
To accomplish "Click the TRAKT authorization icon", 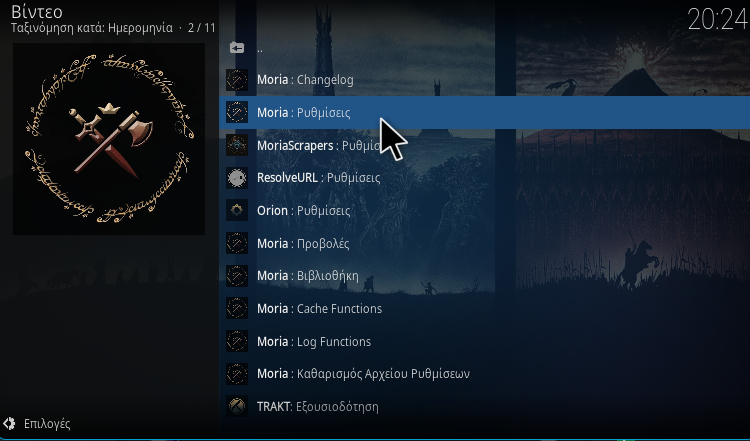I will click(x=237, y=407).
